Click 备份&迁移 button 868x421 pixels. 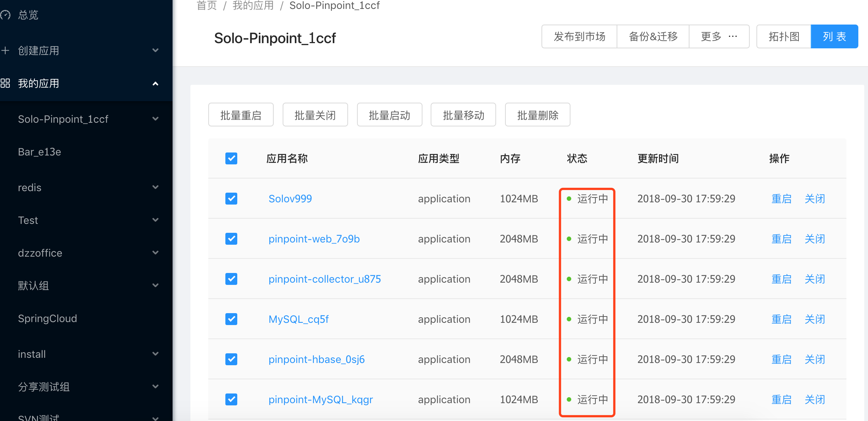point(653,36)
